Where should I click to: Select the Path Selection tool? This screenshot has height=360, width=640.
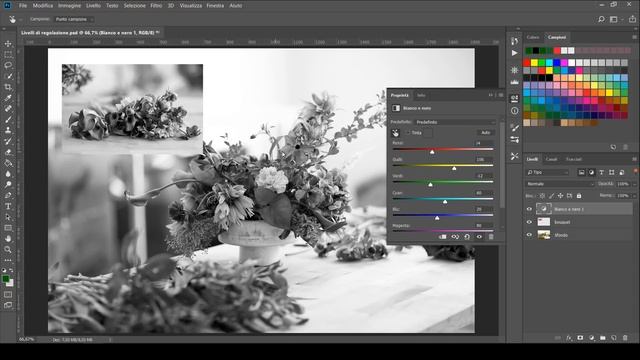pyautogui.click(x=8, y=217)
